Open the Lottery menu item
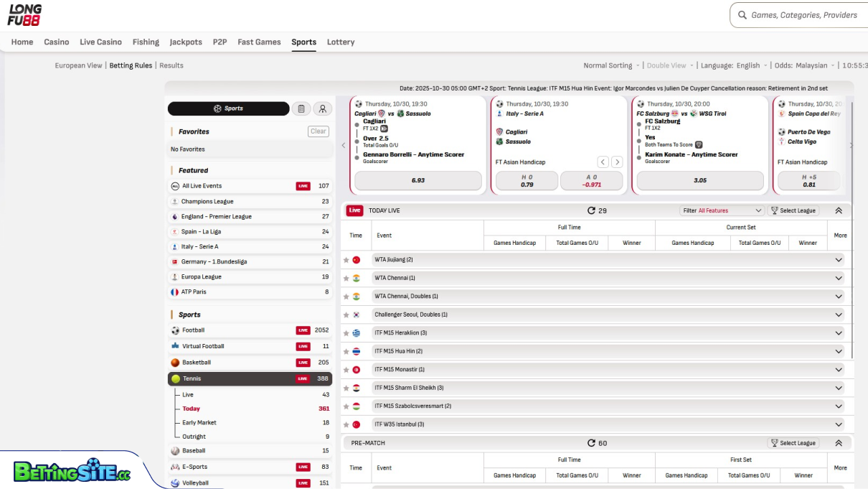This screenshot has height=489, width=868. tap(341, 42)
